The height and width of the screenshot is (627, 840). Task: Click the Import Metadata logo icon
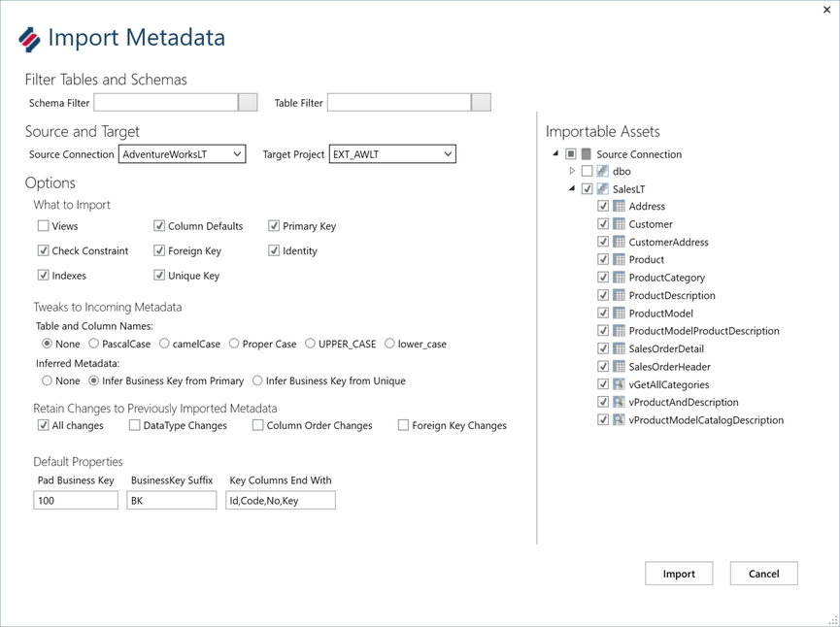pos(29,39)
